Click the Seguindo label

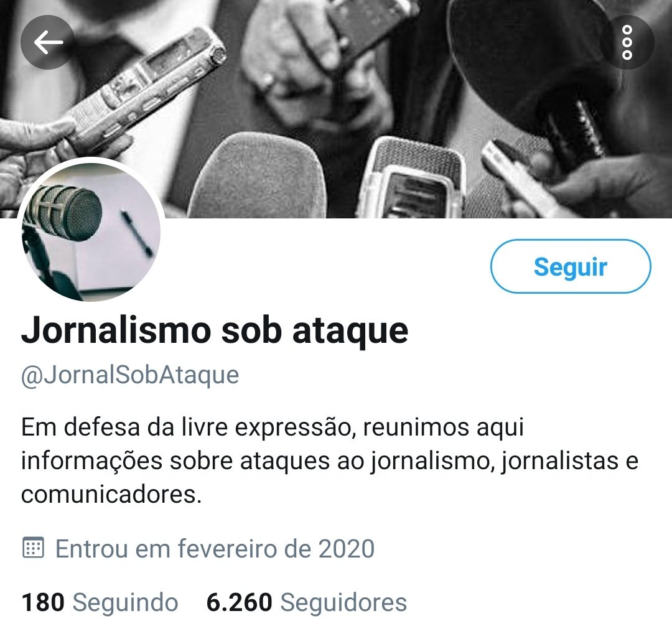tap(125, 602)
